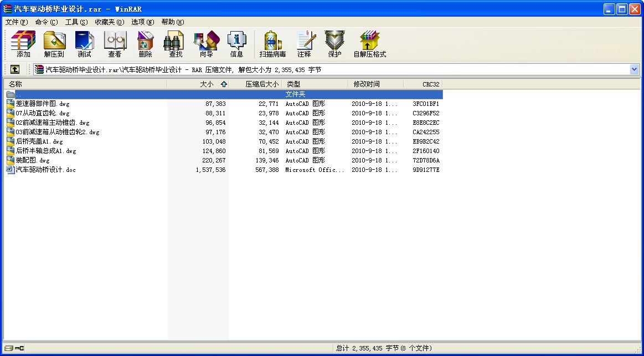Sort files by 大小 column header
This screenshot has width=644, height=356.
(206, 84)
